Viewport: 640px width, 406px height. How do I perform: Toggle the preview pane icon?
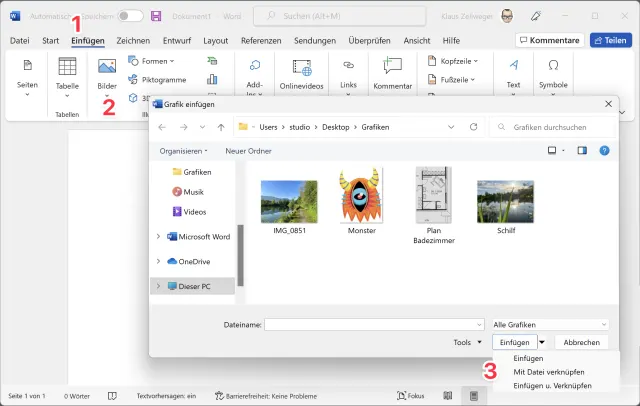click(582, 151)
